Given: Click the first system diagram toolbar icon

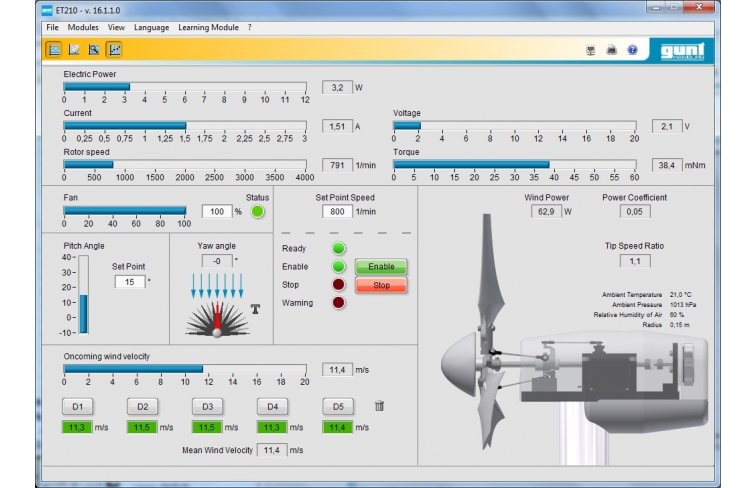Looking at the screenshot, I should point(54,49).
